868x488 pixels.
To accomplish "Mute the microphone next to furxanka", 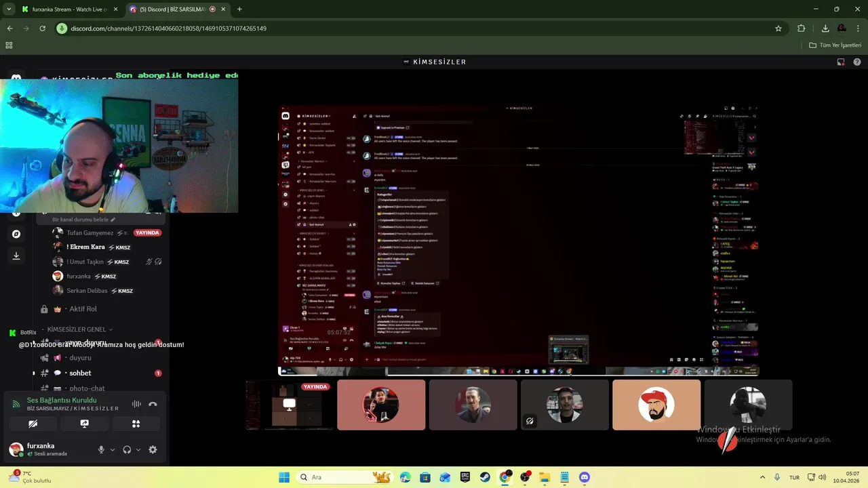I will (101, 449).
